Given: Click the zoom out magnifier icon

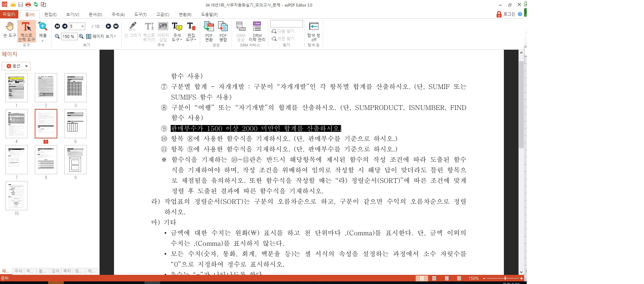Looking at the screenshot, I should [x=57, y=36].
